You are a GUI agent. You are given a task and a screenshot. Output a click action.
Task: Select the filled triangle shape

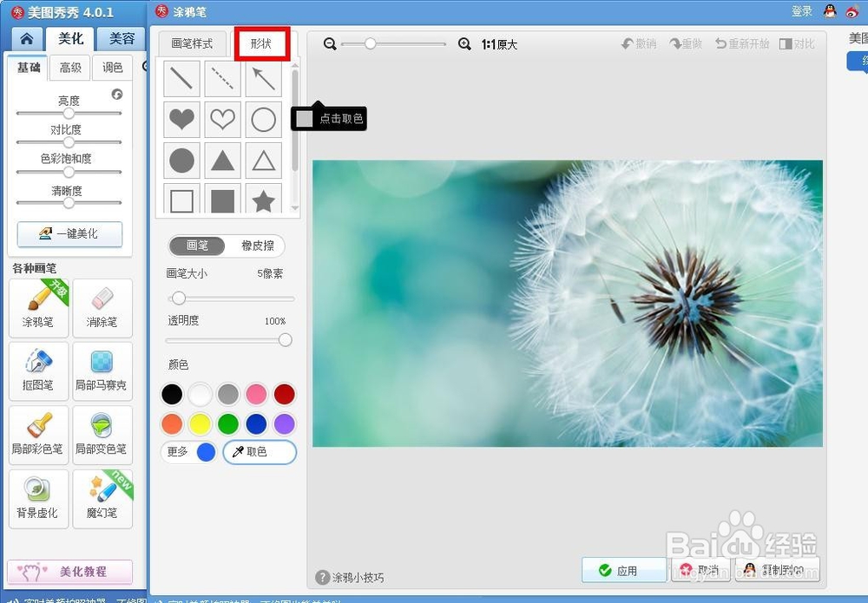point(222,161)
